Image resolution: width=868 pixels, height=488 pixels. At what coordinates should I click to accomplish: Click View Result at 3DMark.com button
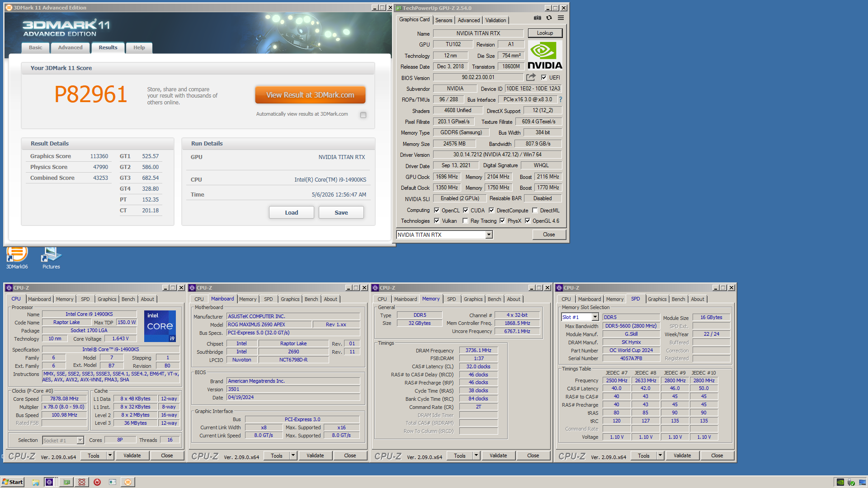[310, 95]
